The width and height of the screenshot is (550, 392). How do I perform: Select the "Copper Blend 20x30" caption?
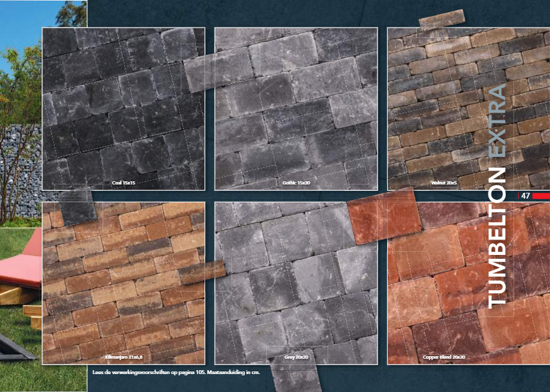pyautogui.click(x=444, y=357)
